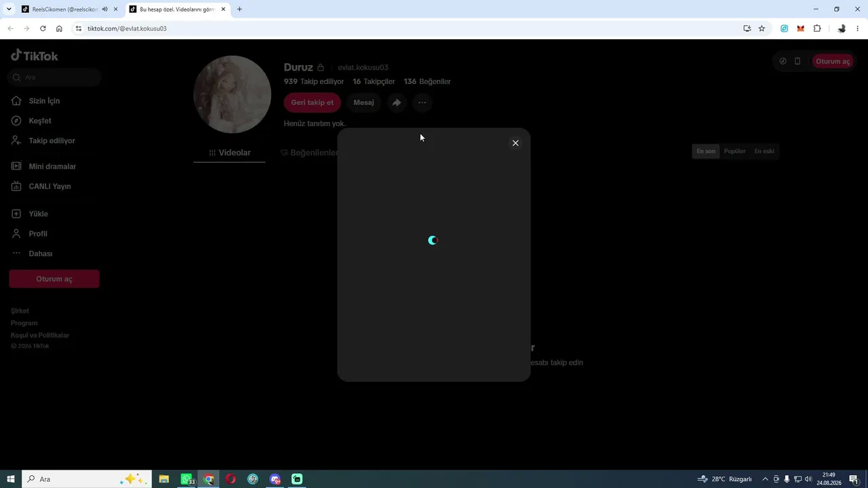Open Takip ediliyor in the sidebar

coord(52,141)
